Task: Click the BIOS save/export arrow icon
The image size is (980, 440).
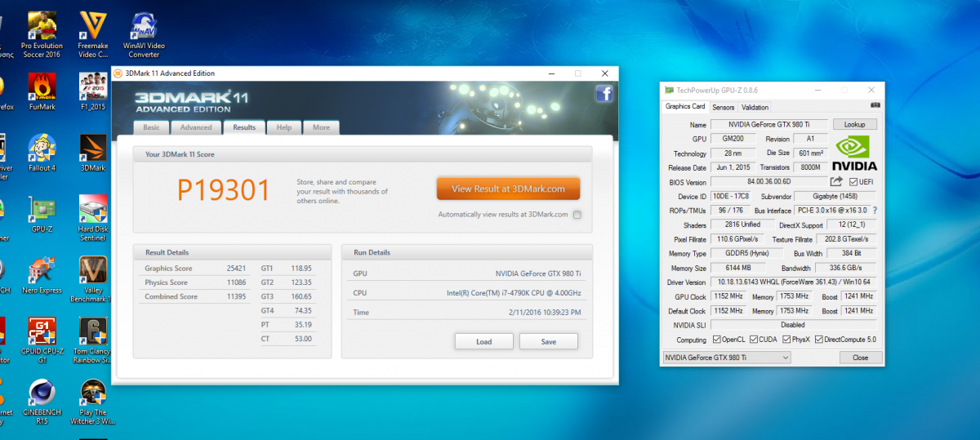Action: [836, 181]
